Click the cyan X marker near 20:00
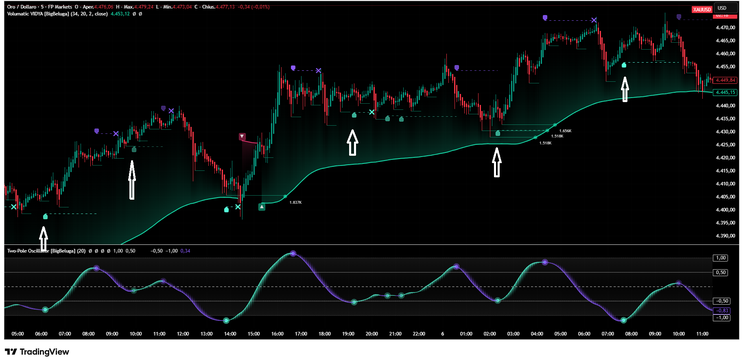 (372, 112)
